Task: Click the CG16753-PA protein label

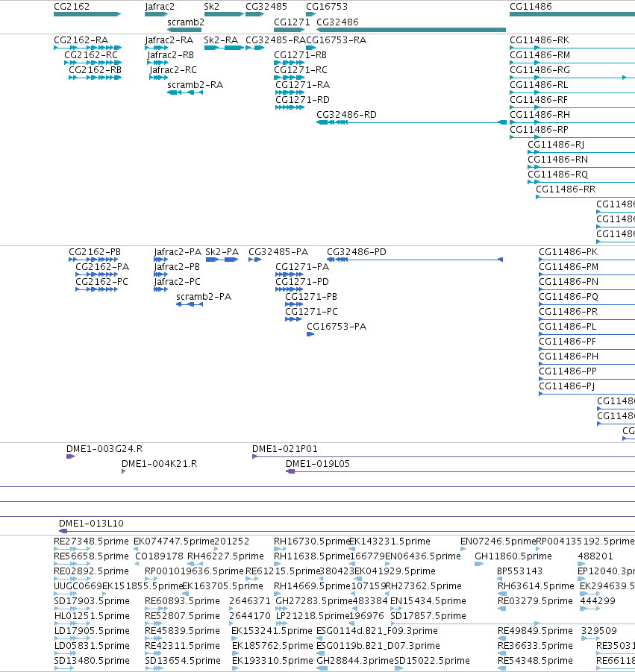Action: 337,326
